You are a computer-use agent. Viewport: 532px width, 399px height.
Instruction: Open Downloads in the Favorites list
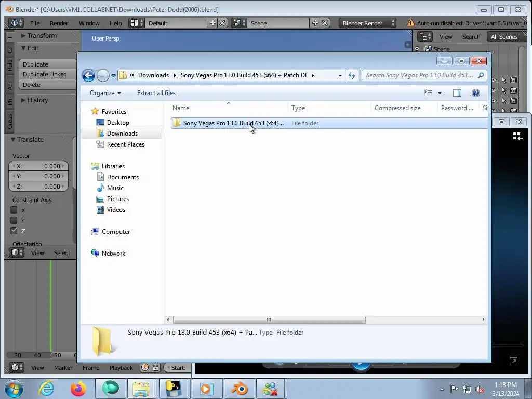click(x=122, y=134)
